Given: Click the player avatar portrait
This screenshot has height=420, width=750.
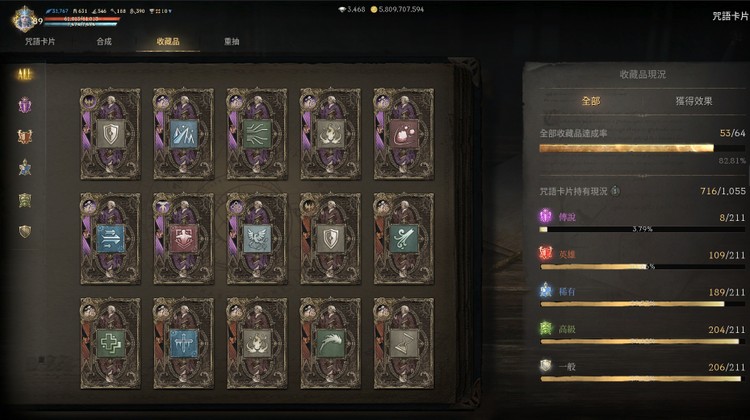Looking at the screenshot, I should [x=23, y=19].
